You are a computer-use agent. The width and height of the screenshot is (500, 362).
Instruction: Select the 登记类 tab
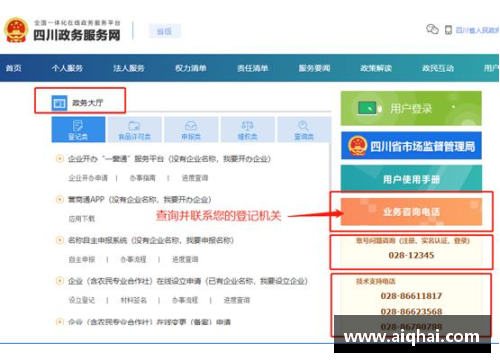[78, 130]
